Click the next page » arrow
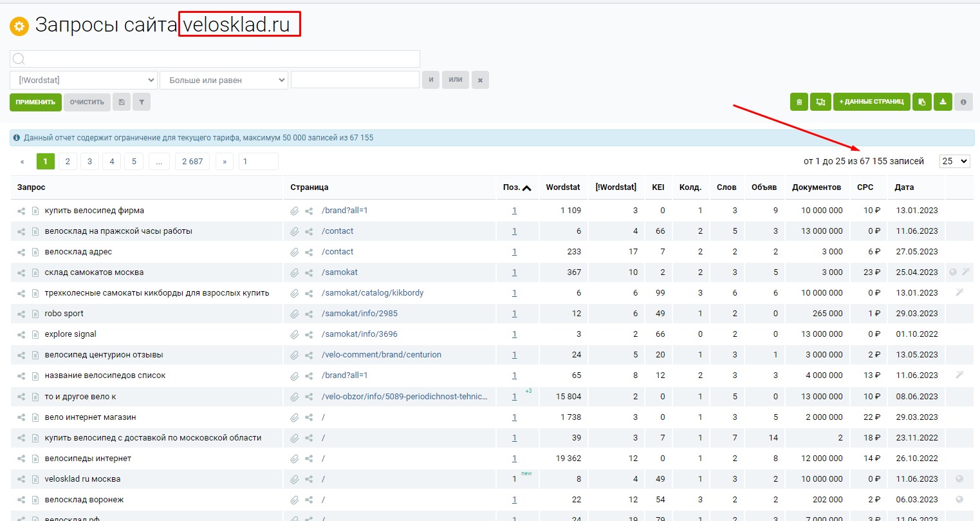The height and width of the screenshot is (521, 980). [x=225, y=161]
